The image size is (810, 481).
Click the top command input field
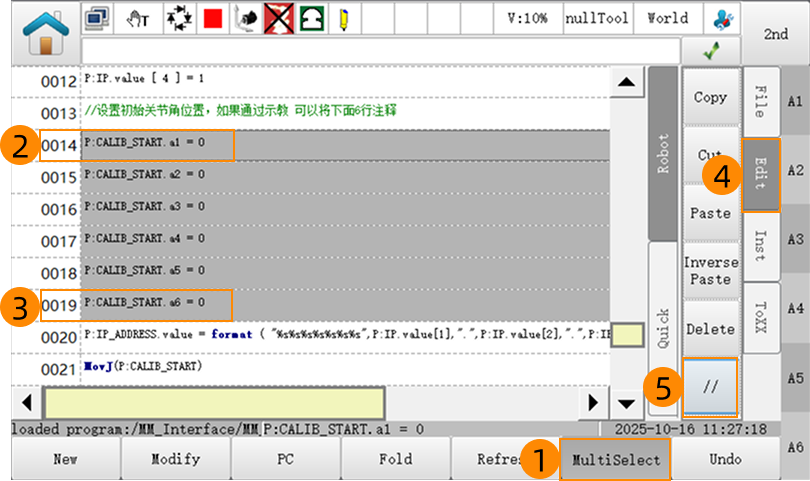click(381, 51)
